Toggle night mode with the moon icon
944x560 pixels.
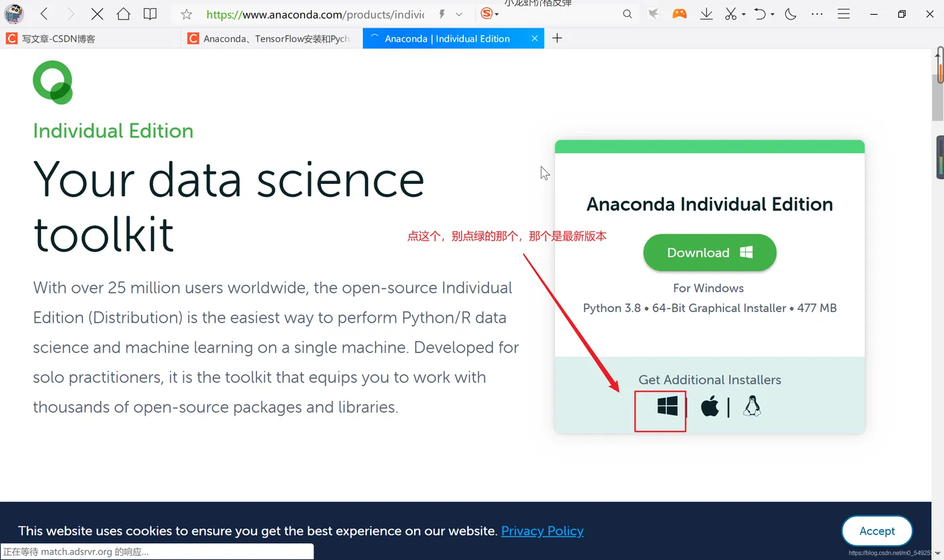click(791, 14)
